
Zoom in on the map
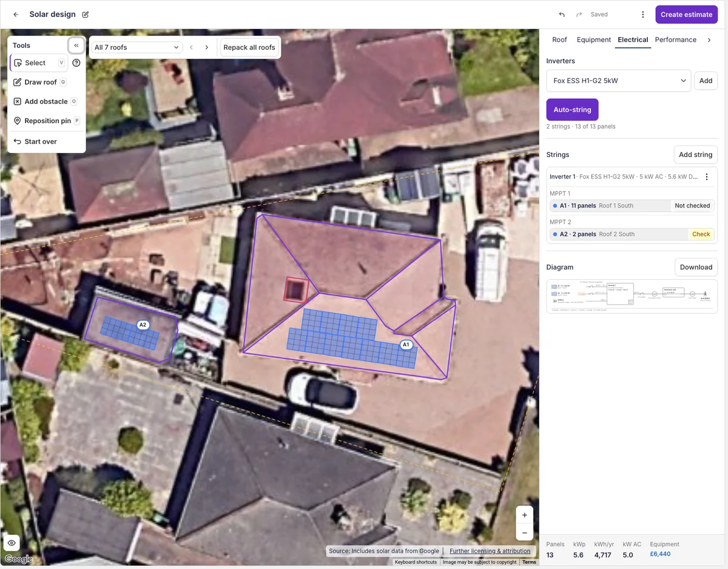(525, 515)
